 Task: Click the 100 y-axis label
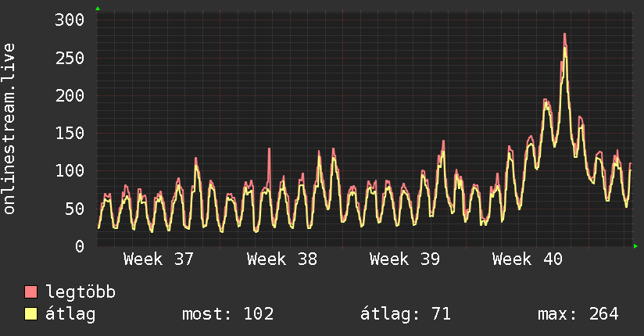pyautogui.click(x=70, y=170)
